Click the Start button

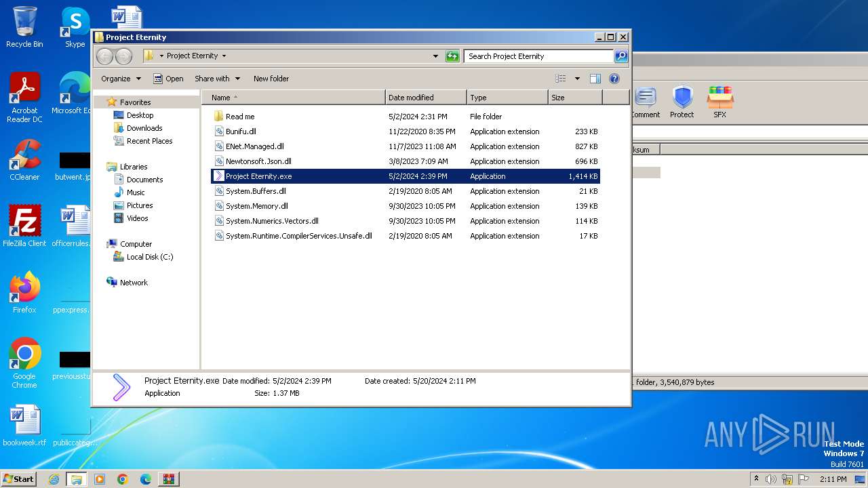(x=19, y=479)
